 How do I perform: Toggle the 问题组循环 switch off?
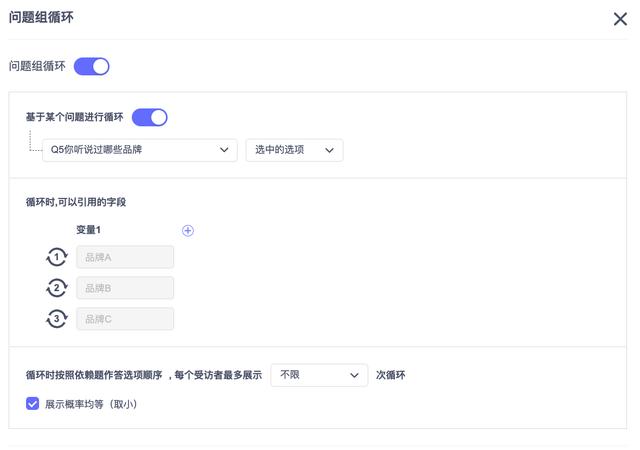[x=91, y=66]
